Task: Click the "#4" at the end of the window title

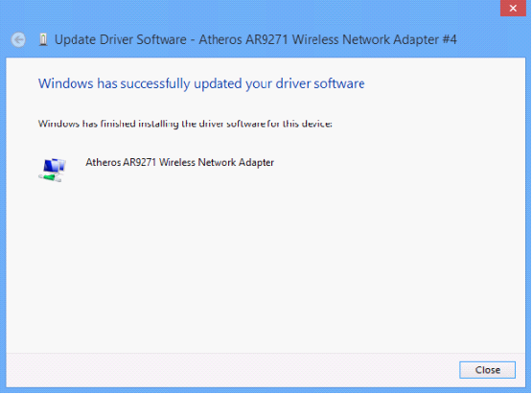Action: coord(450,39)
